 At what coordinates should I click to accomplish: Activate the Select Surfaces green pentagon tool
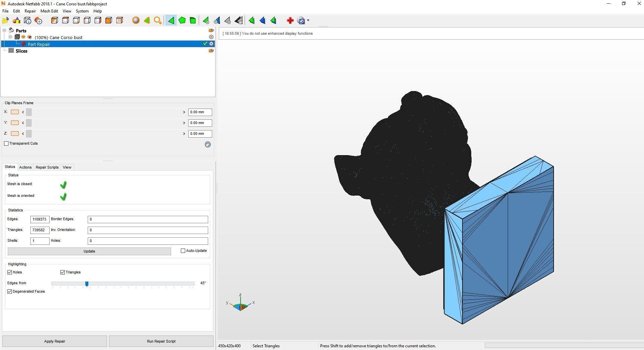(x=182, y=21)
